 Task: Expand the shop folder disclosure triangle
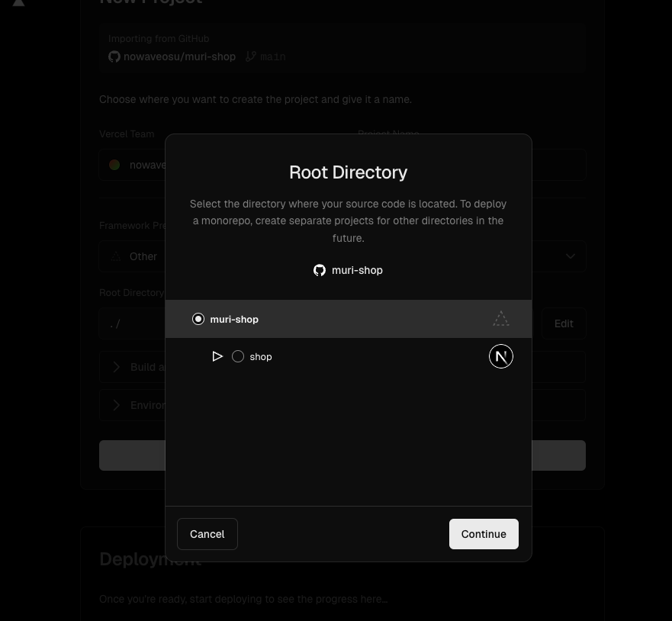217,356
